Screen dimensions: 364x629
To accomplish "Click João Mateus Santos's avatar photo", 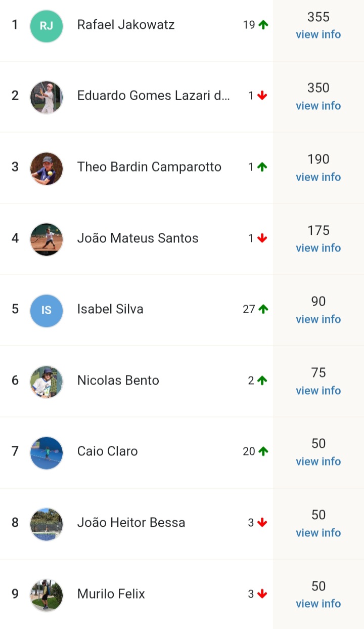I will [x=47, y=239].
